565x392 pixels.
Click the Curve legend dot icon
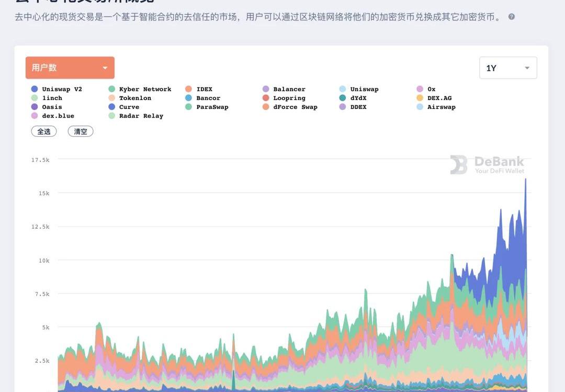[x=111, y=107]
